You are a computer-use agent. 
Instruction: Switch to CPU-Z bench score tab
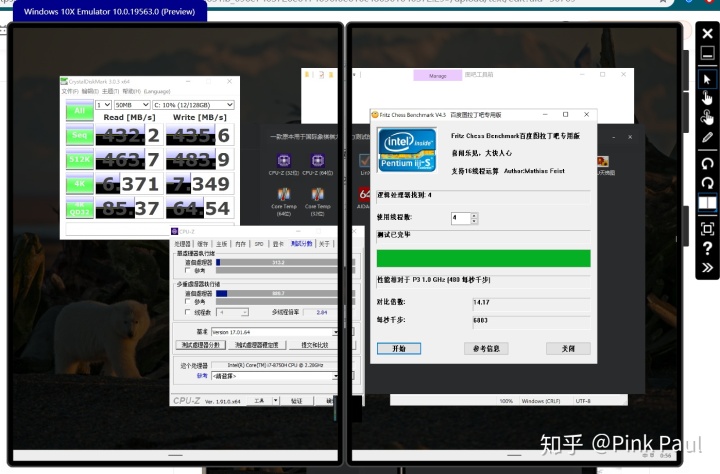[x=302, y=244]
